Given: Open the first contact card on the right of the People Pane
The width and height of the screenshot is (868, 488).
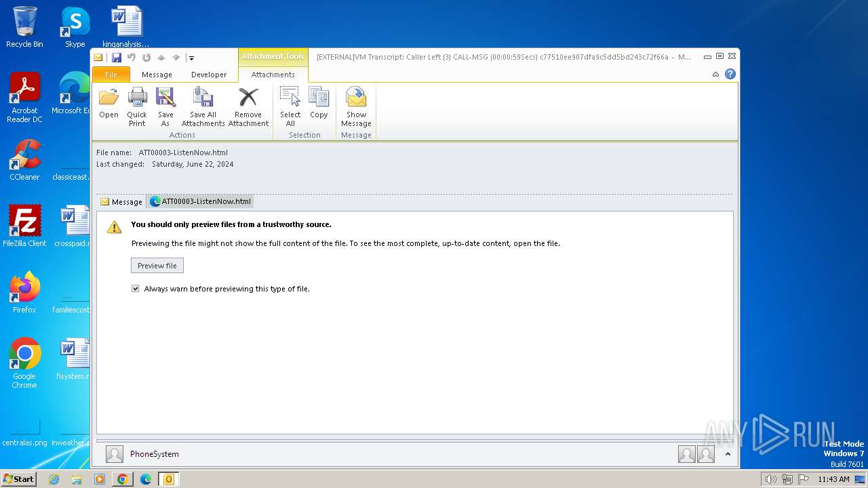Looking at the screenshot, I should (x=686, y=454).
